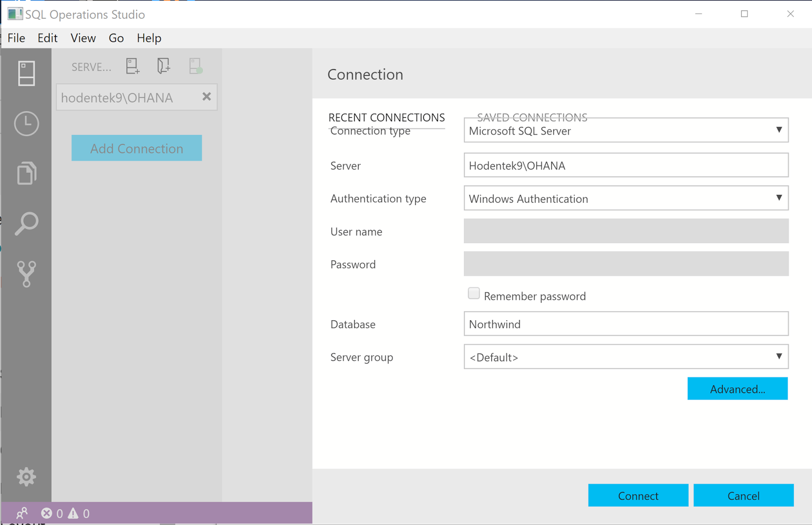Open the Search magnifier icon
The height and width of the screenshot is (525, 812).
26,223
